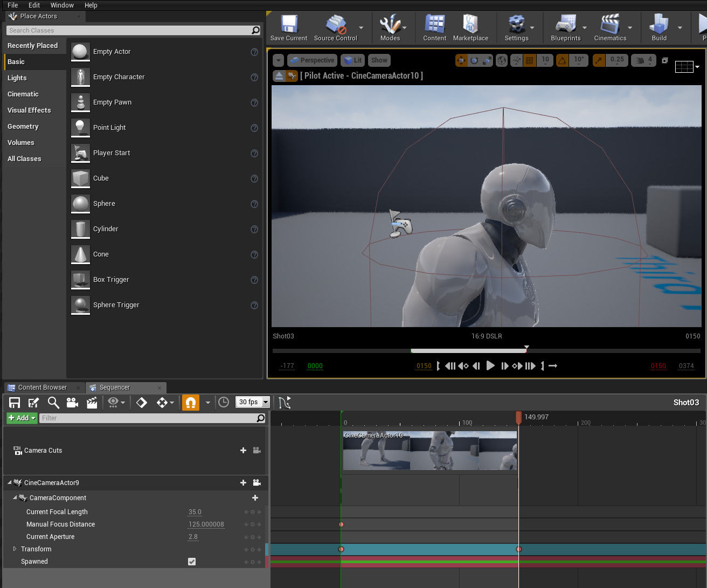Click the Search Classes input field
The width and height of the screenshot is (707, 588).
[x=129, y=31]
